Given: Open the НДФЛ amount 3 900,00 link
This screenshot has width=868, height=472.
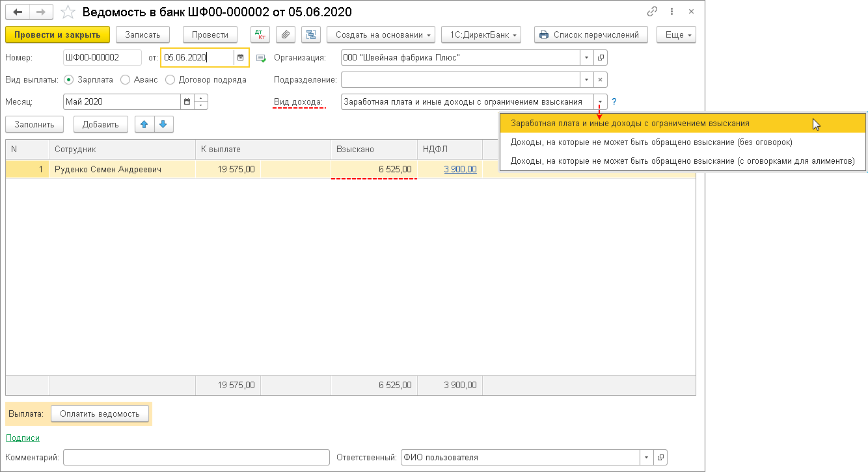Looking at the screenshot, I should pyautogui.click(x=460, y=169).
